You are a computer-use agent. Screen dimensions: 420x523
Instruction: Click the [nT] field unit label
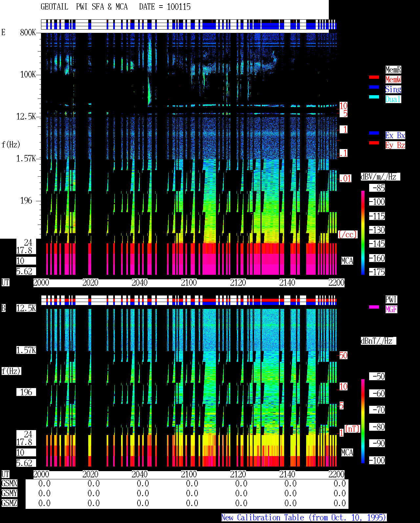(x=352, y=429)
